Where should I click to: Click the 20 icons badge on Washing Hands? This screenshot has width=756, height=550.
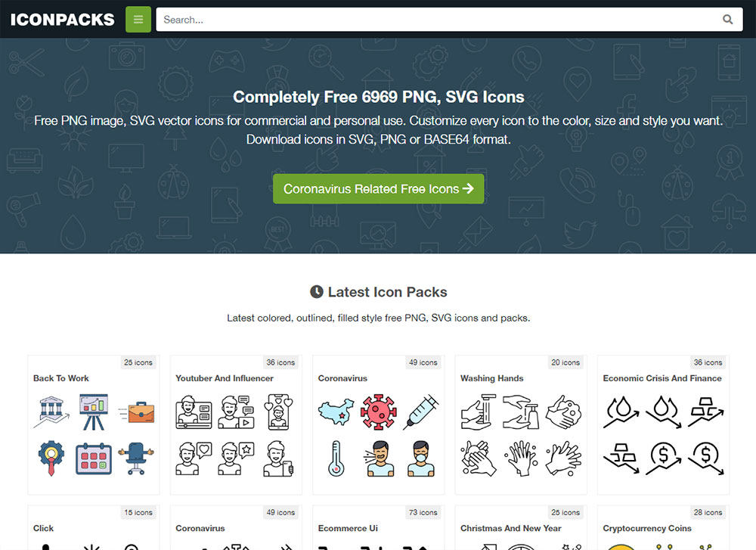pyautogui.click(x=565, y=362)
